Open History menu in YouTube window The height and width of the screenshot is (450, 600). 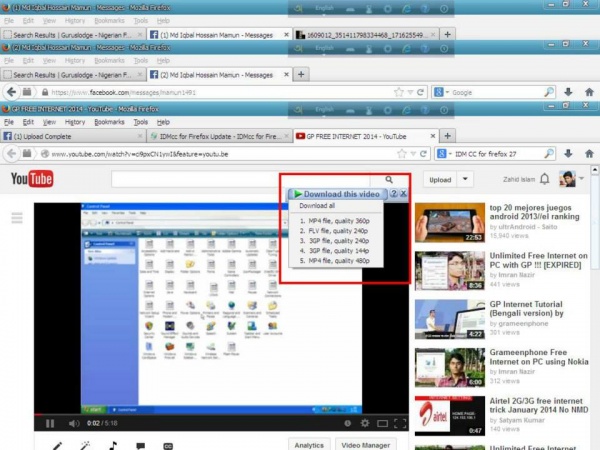(x=75, y=122)
